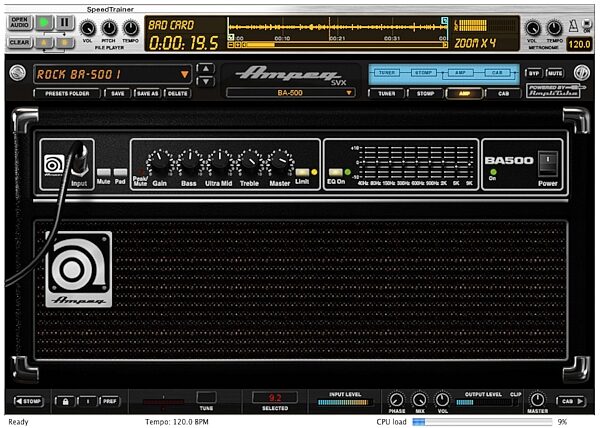
Task: Click the file player TEMPO knob
Action: 130,29
